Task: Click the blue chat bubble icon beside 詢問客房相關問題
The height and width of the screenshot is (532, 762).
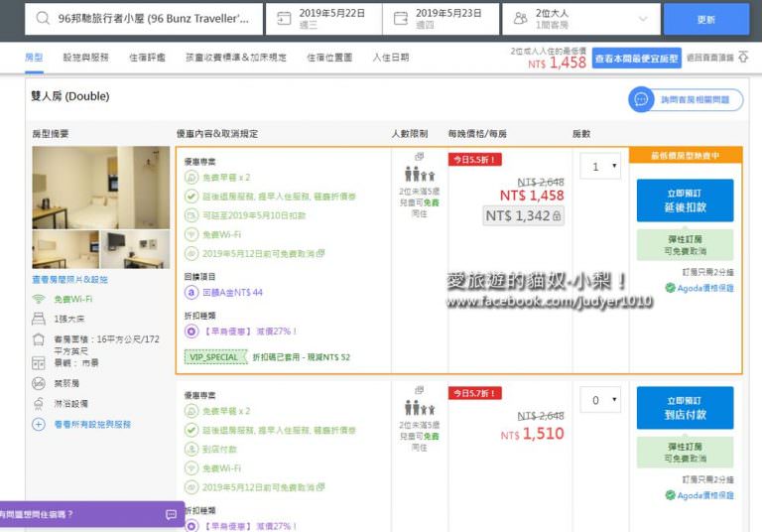Action: pos(641,99)
